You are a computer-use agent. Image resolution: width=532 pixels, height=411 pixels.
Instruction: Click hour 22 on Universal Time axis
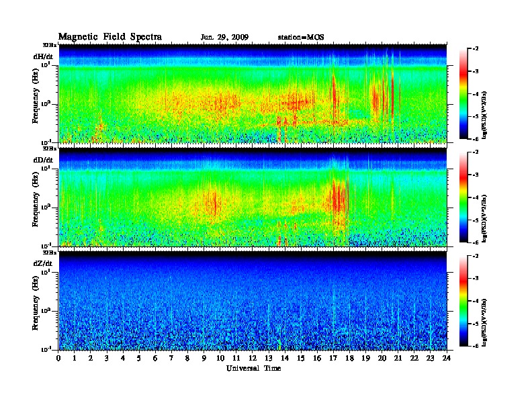point(414,359)
